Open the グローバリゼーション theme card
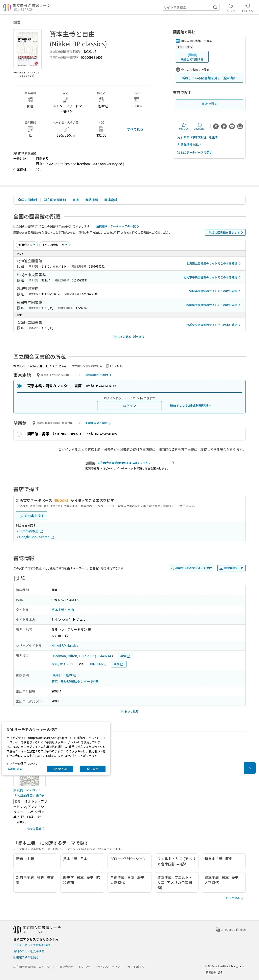This screenshot has height=980, width=259. pyautogui.click(x=129, y=861)
